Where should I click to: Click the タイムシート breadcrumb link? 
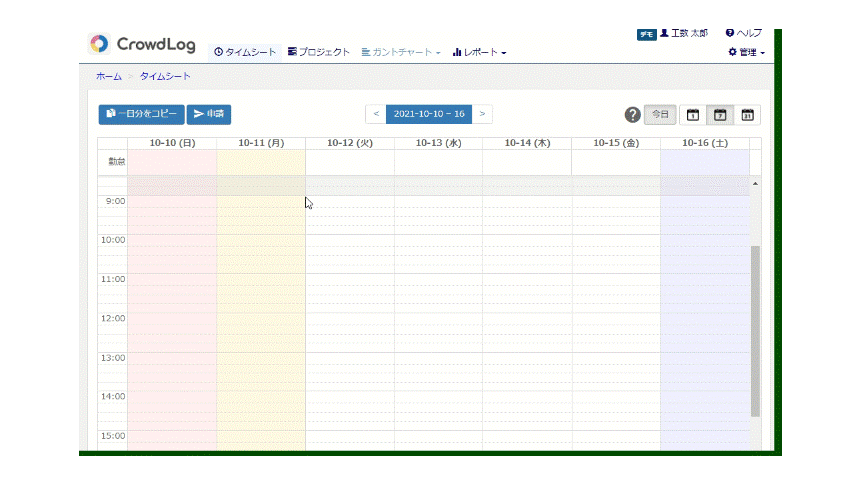point(165,76)
